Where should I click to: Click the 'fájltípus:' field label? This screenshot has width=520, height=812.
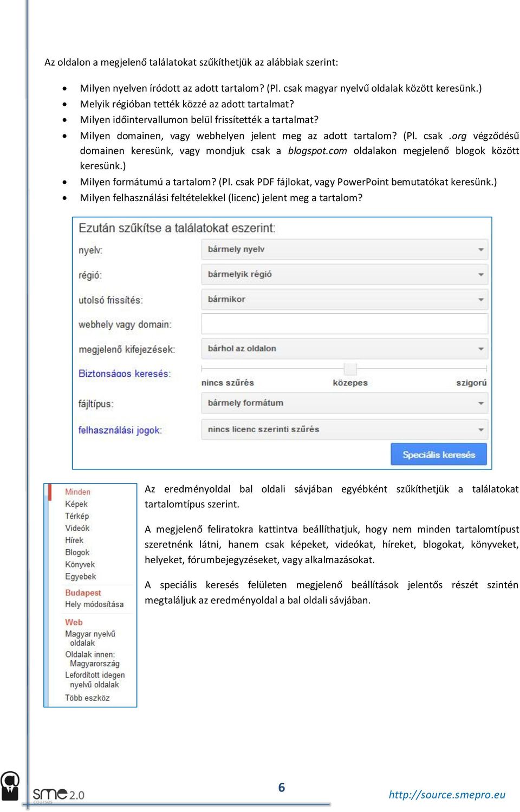96,404
